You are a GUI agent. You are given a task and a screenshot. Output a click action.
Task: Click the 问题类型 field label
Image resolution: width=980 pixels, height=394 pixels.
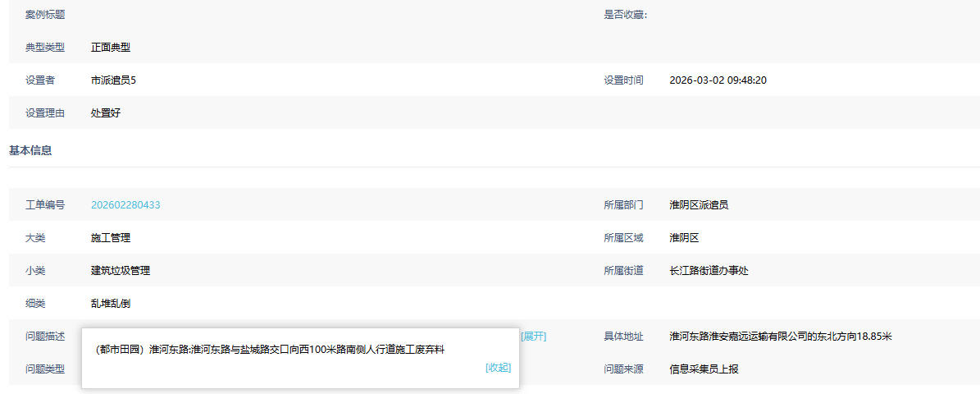tap(45, 369)
